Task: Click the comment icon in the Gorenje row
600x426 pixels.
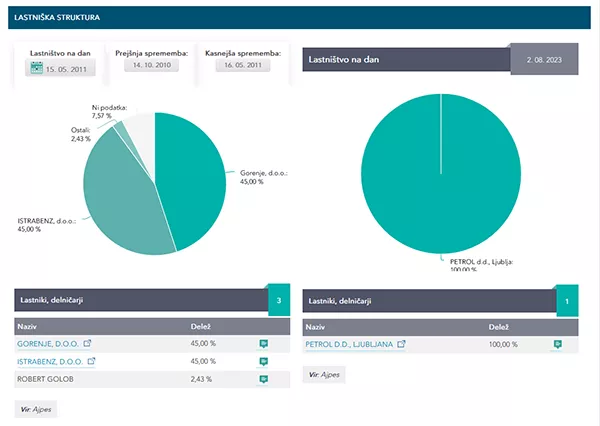Action: [x=264, y=343]
